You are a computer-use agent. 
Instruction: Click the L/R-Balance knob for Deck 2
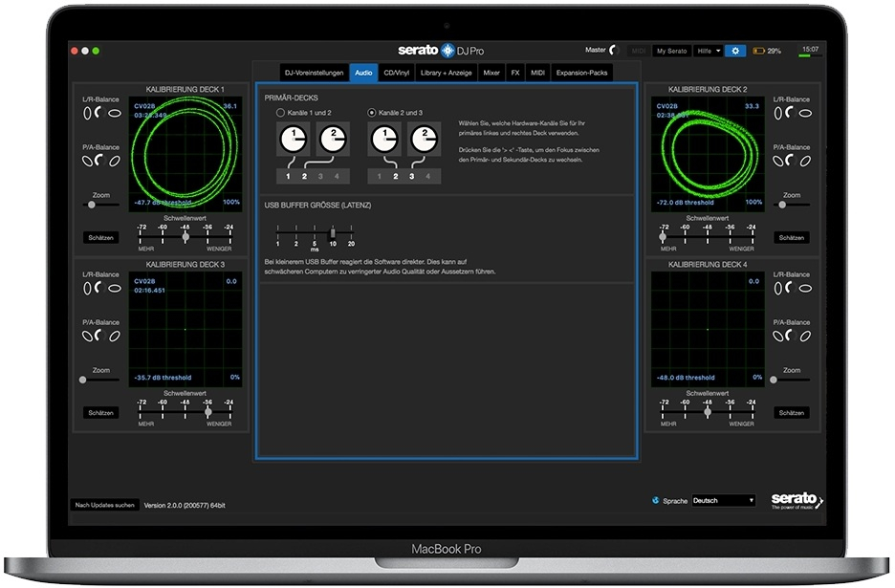[x=791, y=113]
